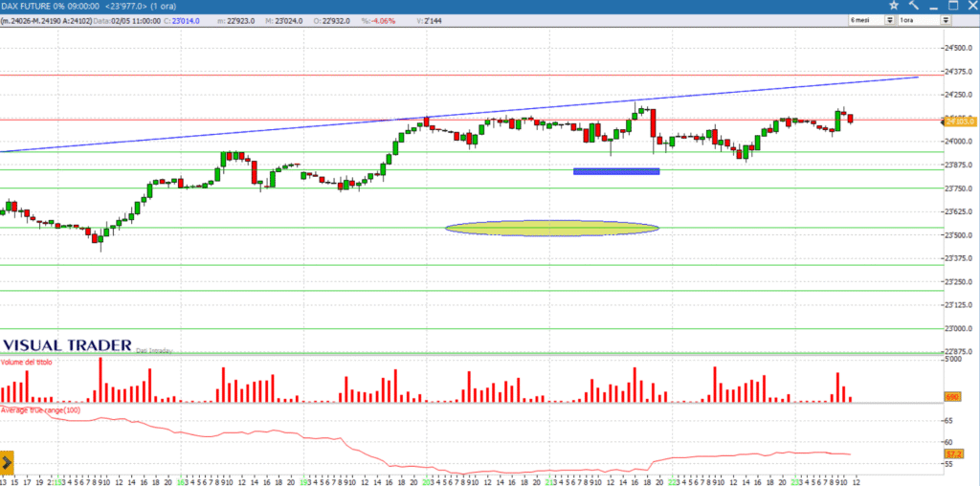Screen dimensions: 980x486
Task: Click the 23'000.0 price axis label
Action: 959,328
